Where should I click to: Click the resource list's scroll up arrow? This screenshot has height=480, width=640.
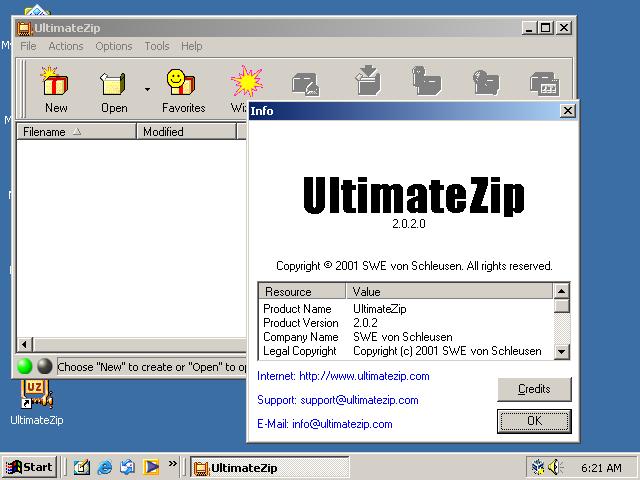[x=562, y=291]
